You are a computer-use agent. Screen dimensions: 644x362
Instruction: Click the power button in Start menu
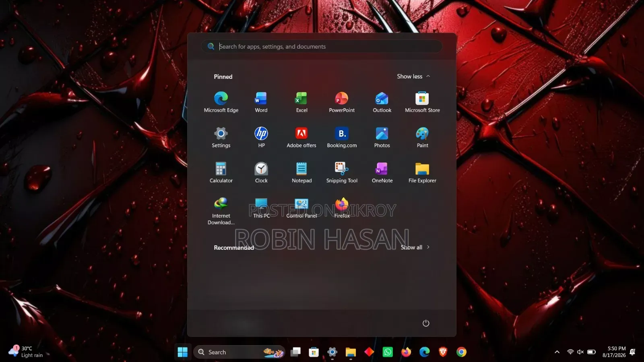pyautogui.click(x=426, y=323)
